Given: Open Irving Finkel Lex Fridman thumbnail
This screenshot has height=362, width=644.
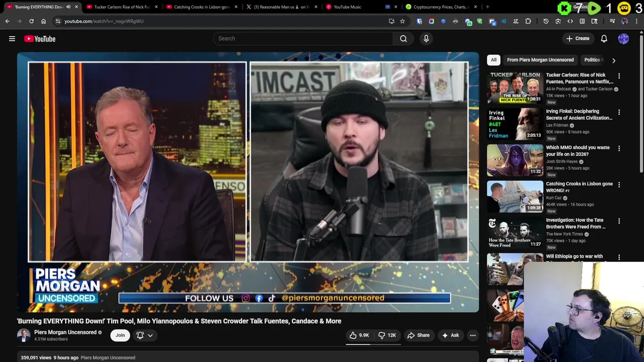Looking at the screenshot, I should [515, 124].
